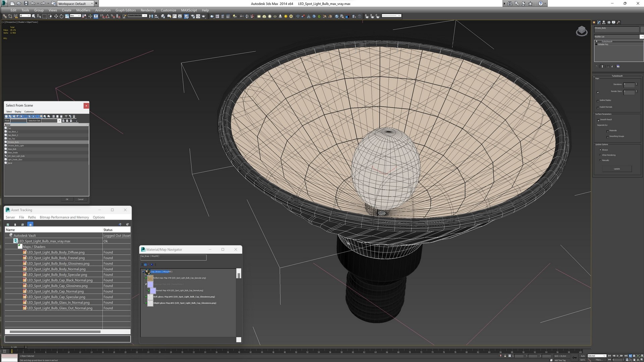Open the Bitmap Performance and Memory menu
Viewport: 644px width, 362px height.
64,217
